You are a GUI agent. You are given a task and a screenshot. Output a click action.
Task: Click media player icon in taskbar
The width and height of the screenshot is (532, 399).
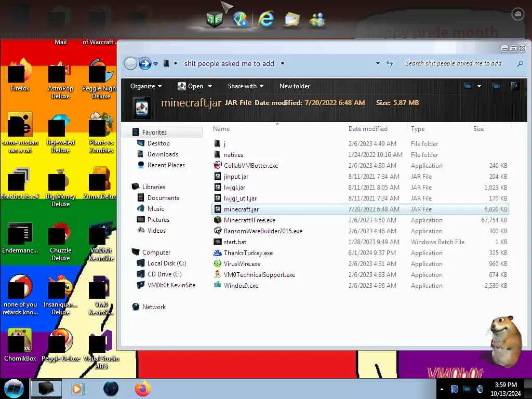[78, 389]
